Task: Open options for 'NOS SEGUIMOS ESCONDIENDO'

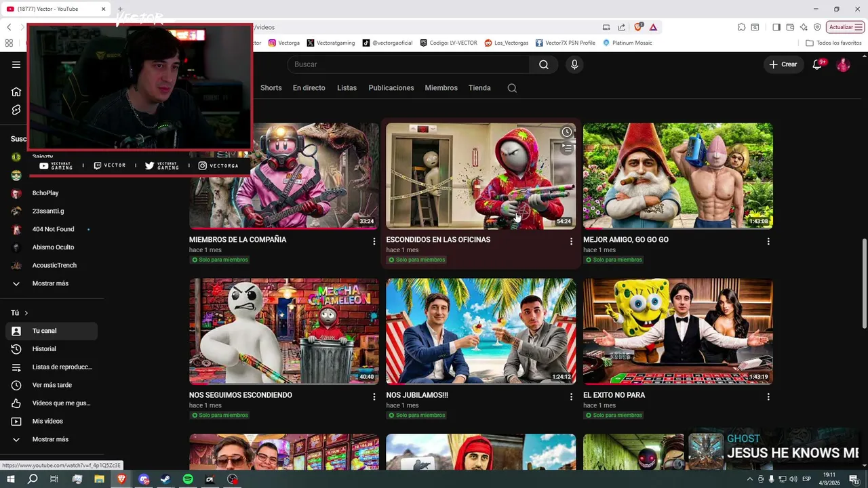Action: 374,396
